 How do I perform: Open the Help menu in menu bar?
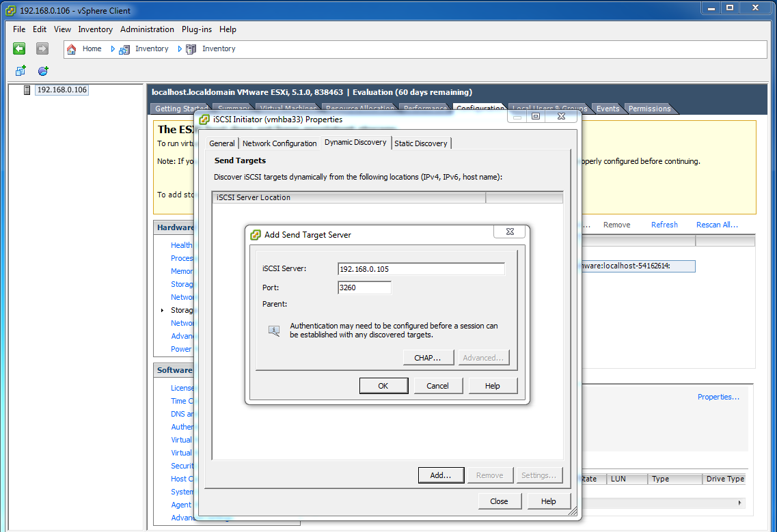228,29
